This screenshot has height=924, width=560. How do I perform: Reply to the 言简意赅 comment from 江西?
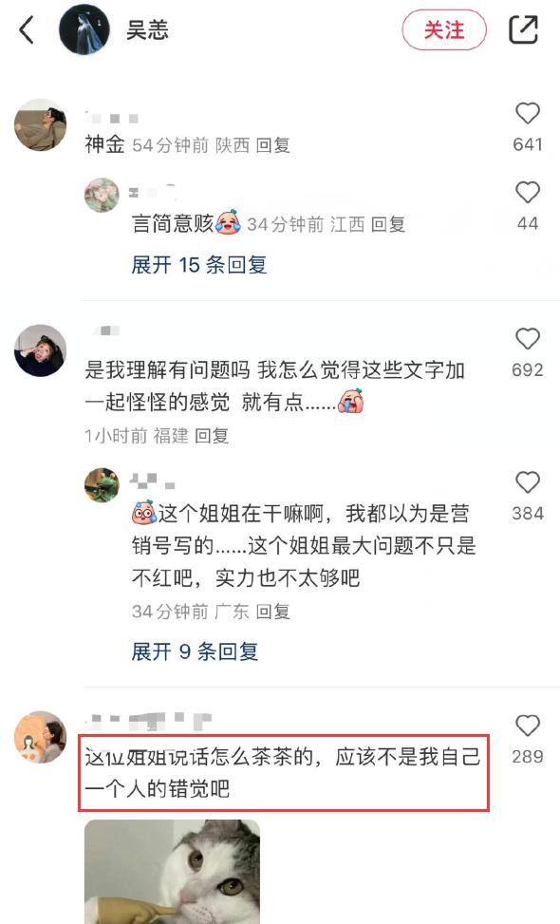tap(388, 224)
